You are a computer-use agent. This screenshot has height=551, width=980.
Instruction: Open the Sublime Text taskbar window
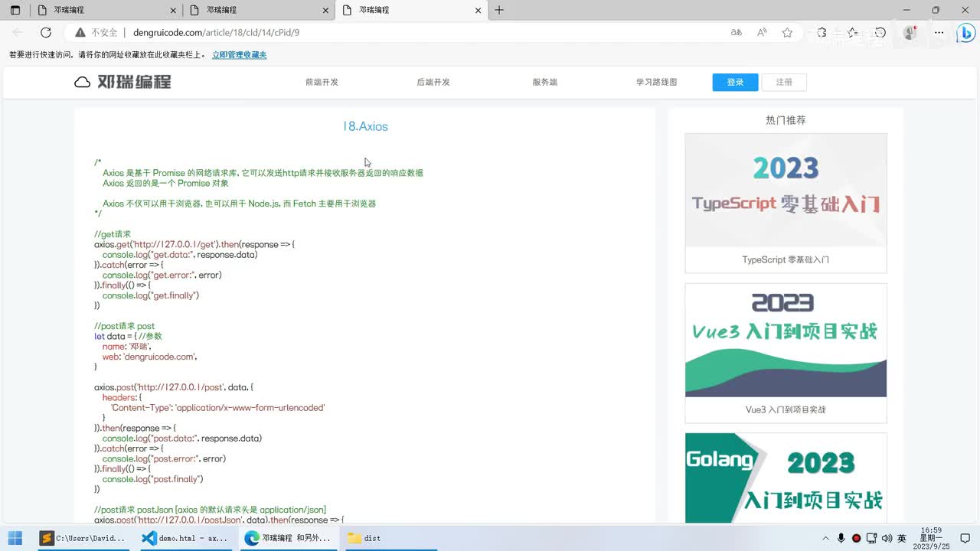pyautogui.click(x=83, y=538)
